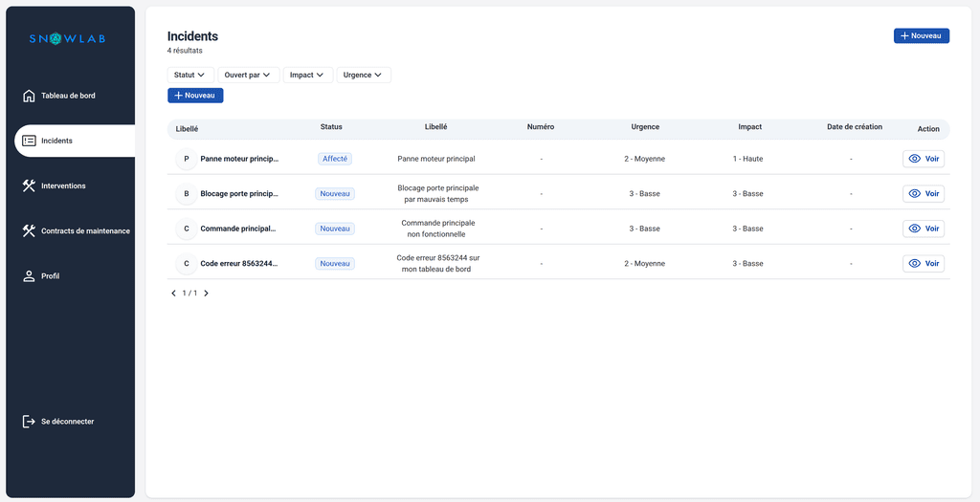Screen dimensions: 980x502
Task: Click the Action column header
Action: (x=928, y=129)
